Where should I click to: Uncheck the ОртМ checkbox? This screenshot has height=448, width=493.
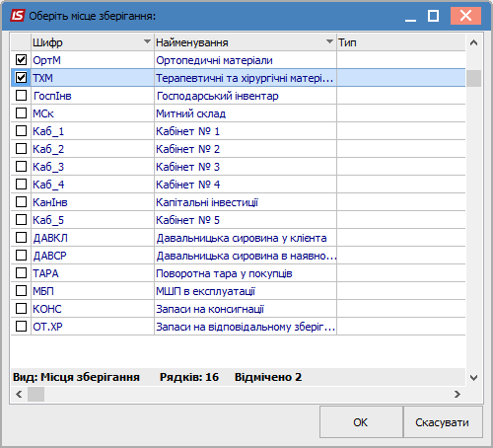(x=21, y=60)
